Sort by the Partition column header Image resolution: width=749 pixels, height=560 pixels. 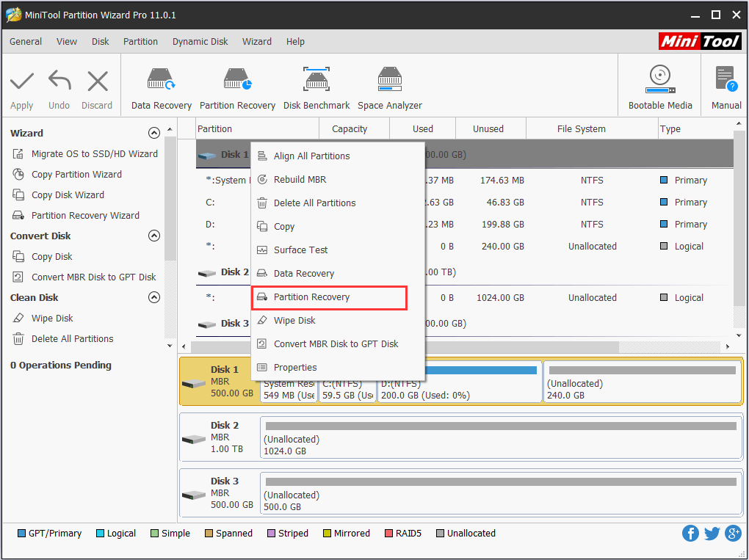click(258, 129)
